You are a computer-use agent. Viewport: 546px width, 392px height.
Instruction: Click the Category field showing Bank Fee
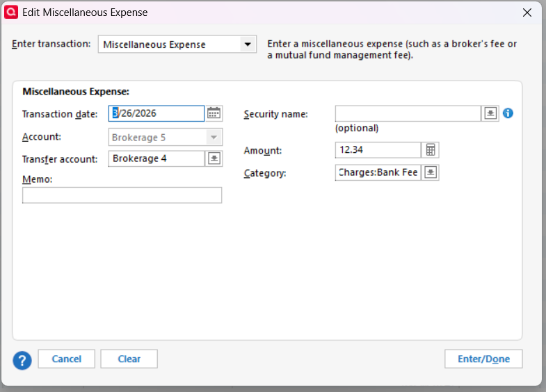coord(378,172)
